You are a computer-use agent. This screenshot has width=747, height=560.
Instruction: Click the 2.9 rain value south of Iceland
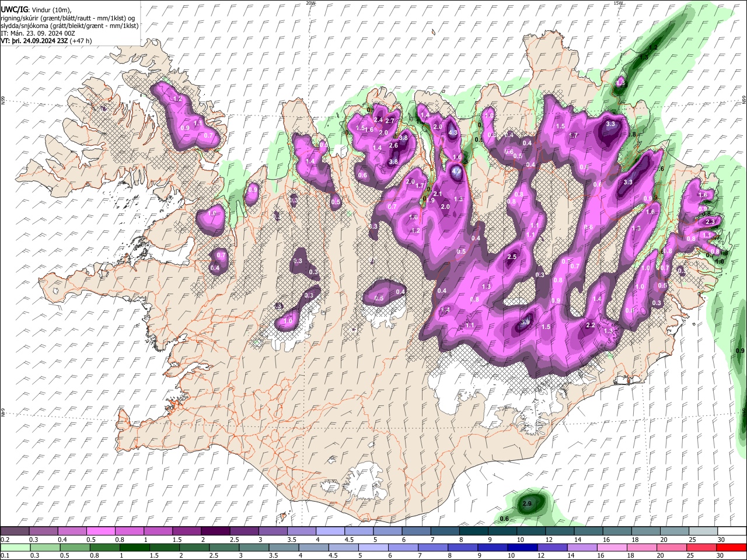(x=527, y=503)
